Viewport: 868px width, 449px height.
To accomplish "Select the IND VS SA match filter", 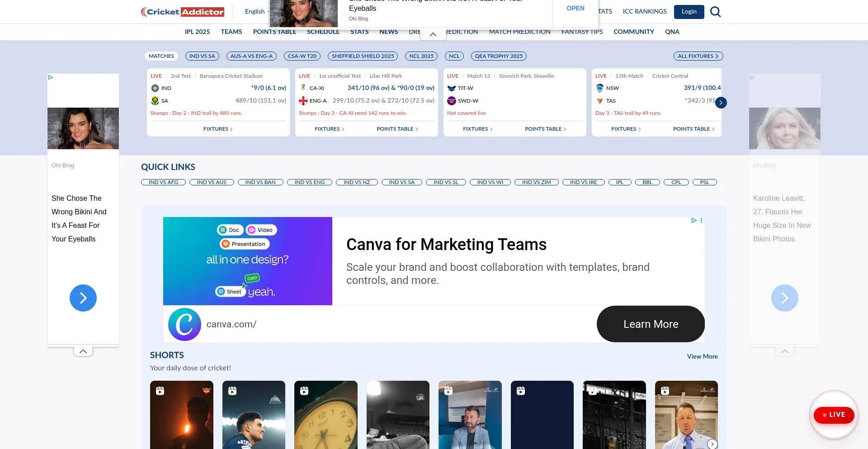I will (x=202, y=56).
